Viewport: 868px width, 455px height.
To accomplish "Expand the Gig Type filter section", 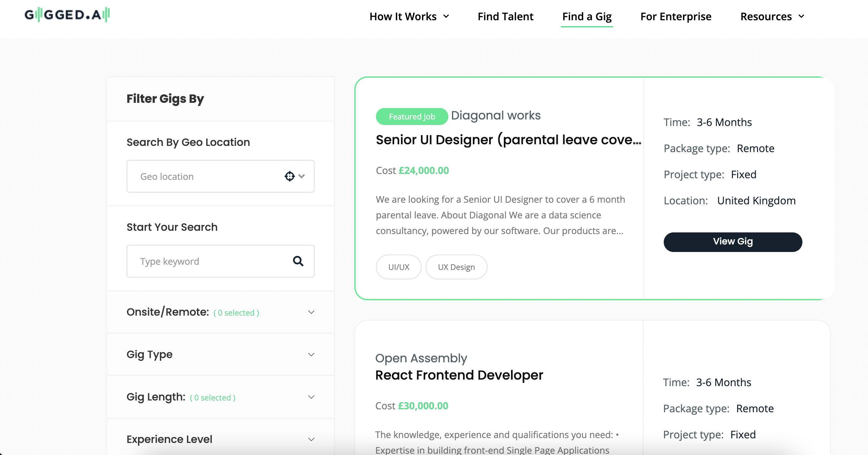I will pyautogui.click(x=311, y=354).
